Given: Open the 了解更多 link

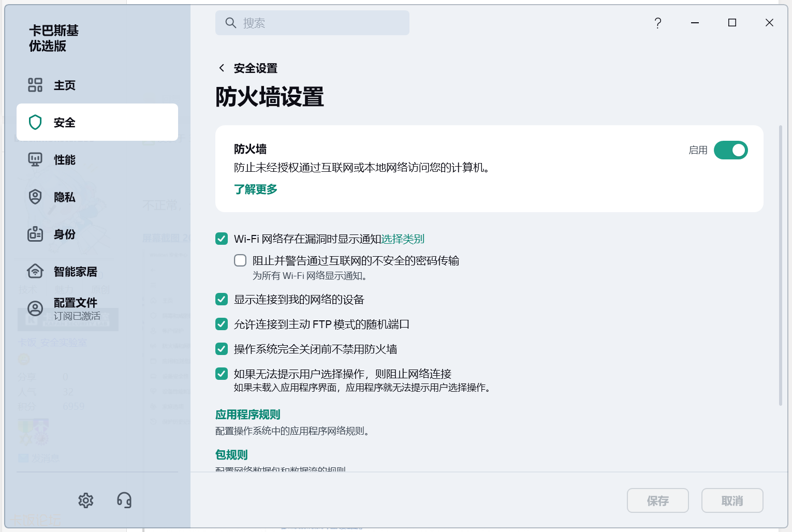Looking at the screenshot, I should click(256, 189).
